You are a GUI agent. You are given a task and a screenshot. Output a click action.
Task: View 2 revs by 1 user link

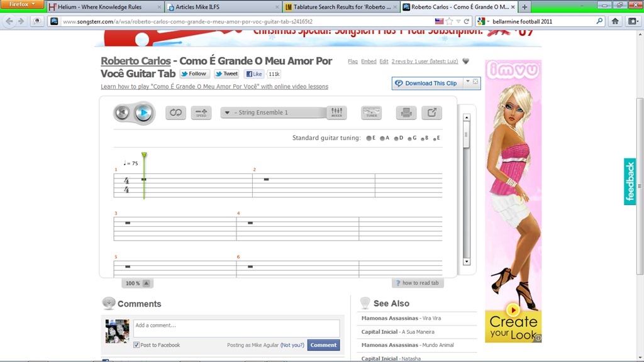pyautogui.click(x=425, y=61)
